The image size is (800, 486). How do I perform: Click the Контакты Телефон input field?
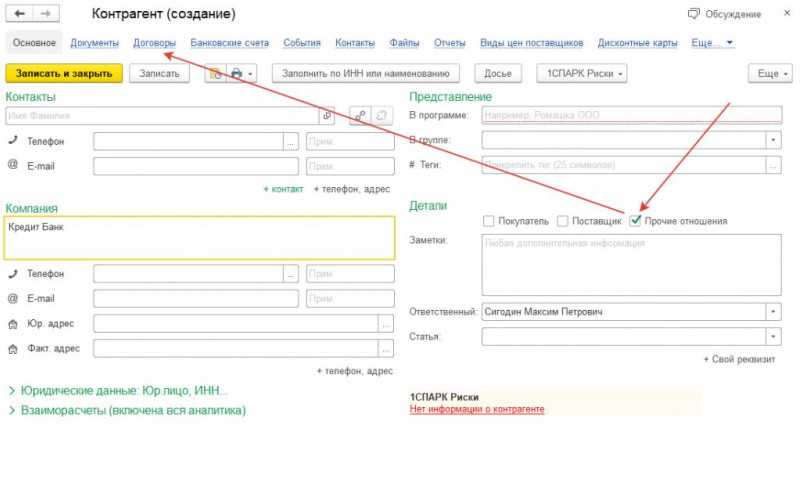(x=188, y=141)
